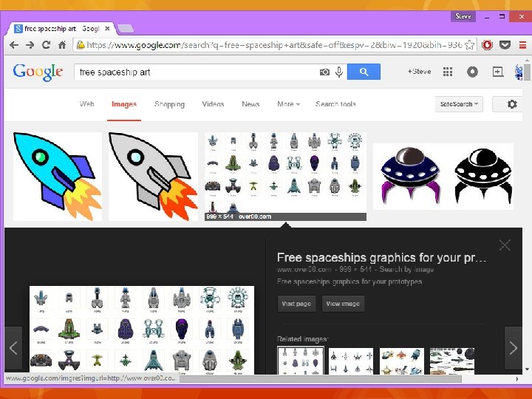Reload the page with the refresh icon
The image size is (532, 399).
pos(46,45)
